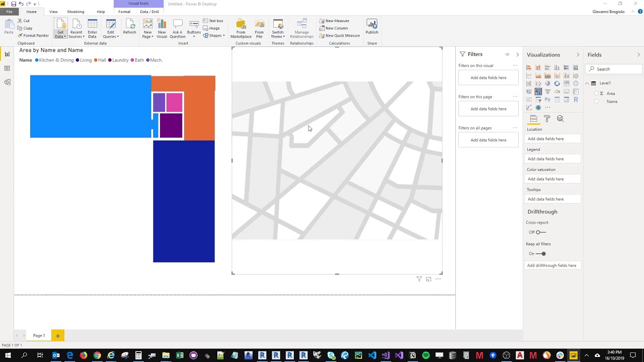644x362 pixels.
Task: Open the filter icon below the map visual
Action: tap(419, 279)
